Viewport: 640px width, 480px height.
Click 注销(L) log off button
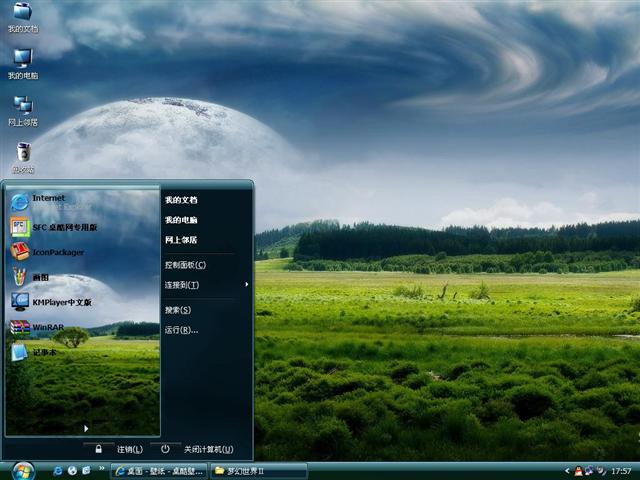[130, 449]
